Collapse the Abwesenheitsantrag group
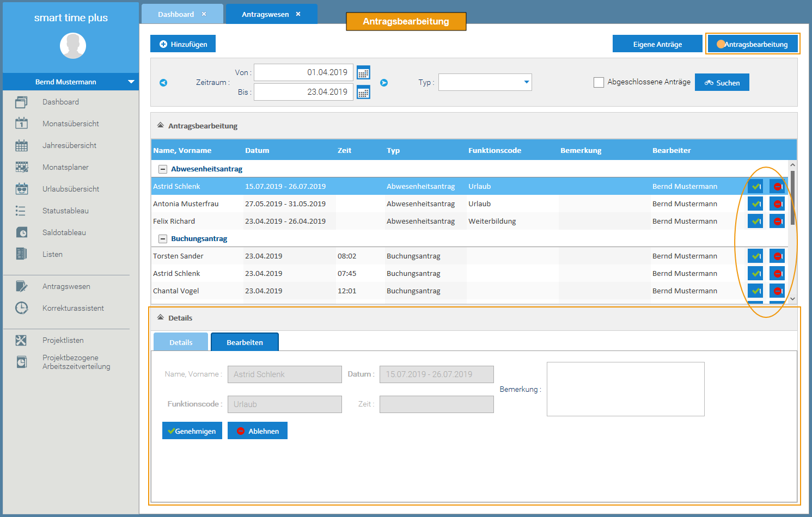Image resolution: width=812 pixels, height=517 pixels. tap(162, 169)
